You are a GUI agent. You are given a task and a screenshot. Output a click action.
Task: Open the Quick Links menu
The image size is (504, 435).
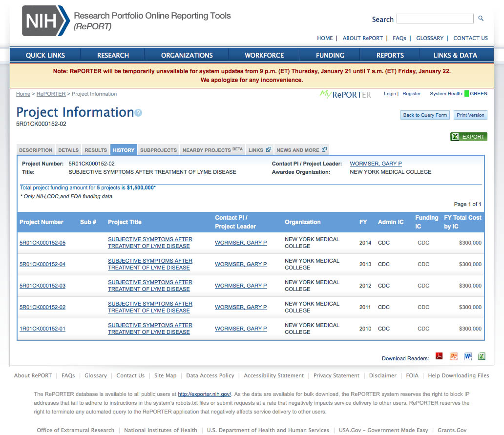[x=45, y=55]
